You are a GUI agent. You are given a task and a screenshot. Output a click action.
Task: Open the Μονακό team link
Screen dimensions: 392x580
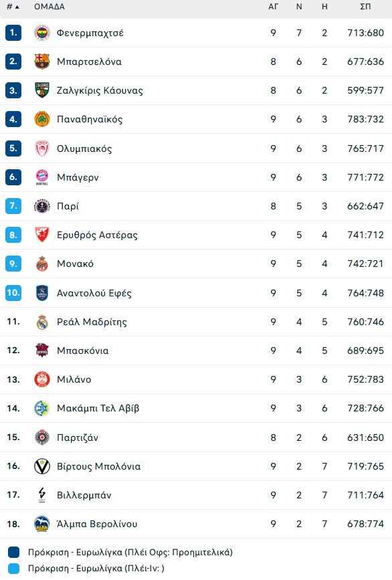tap(75, 264)
